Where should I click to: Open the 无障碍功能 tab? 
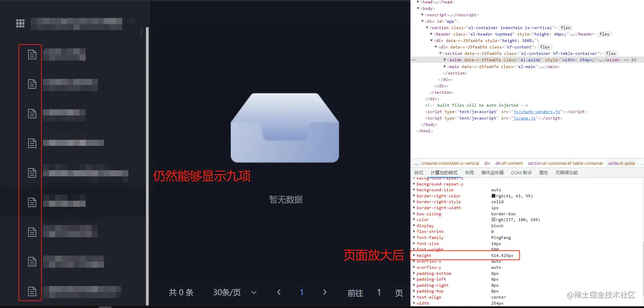(566, 173)
